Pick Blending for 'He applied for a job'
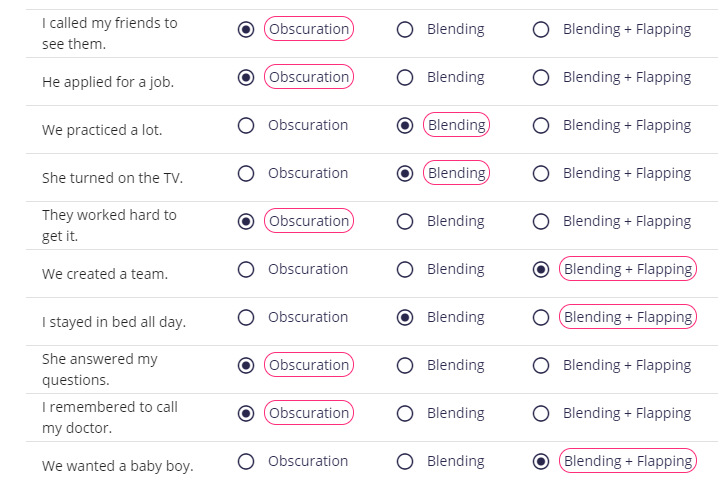The image size is (727, 489). click(405, 77)
